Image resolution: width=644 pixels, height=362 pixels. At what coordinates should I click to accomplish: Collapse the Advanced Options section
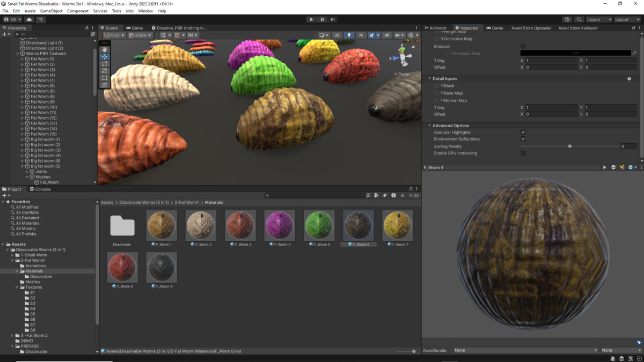[x=430, y=125]
